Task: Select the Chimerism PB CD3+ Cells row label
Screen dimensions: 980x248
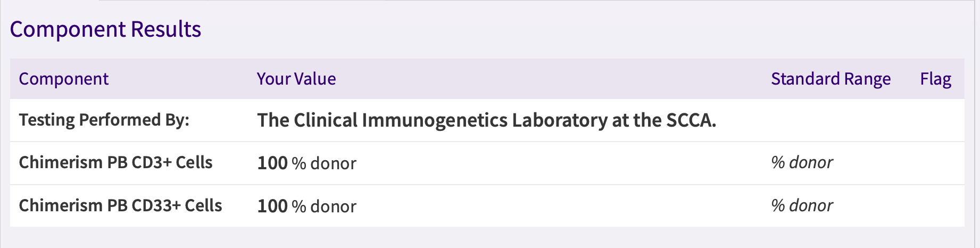Action: click(115, 162)
